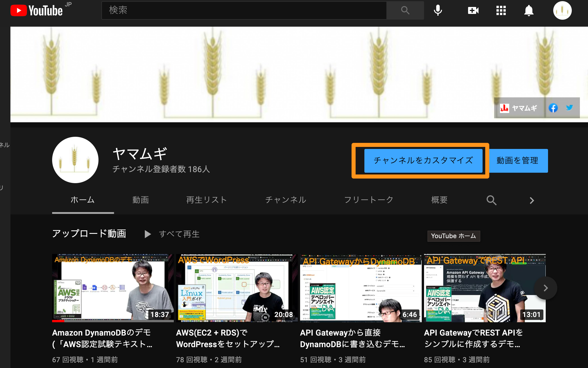Click the 動画を管理 button
Screen dimensions: 588x368
(517, 161)
